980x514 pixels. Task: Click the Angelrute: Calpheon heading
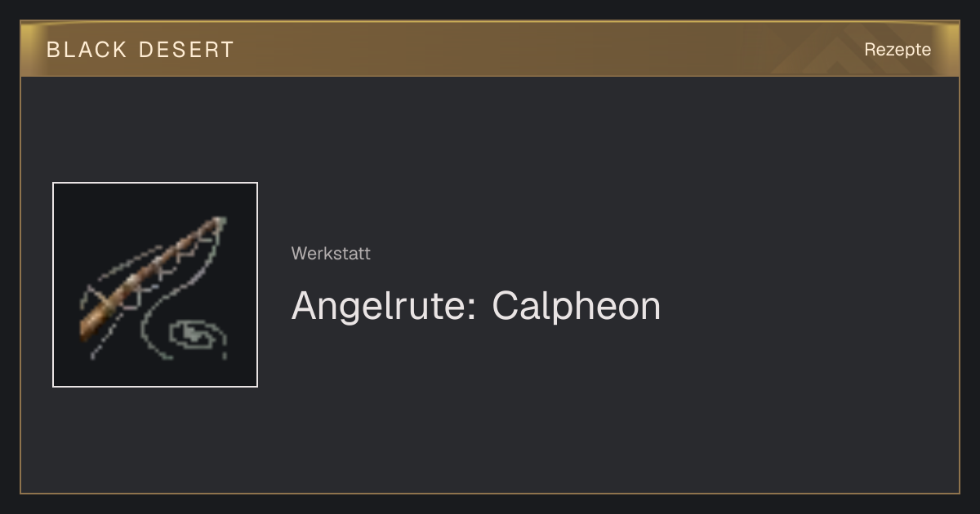point(476,306)
